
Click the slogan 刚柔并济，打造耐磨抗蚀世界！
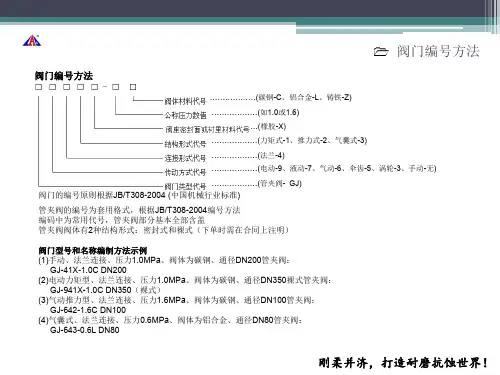click(404, 363)
